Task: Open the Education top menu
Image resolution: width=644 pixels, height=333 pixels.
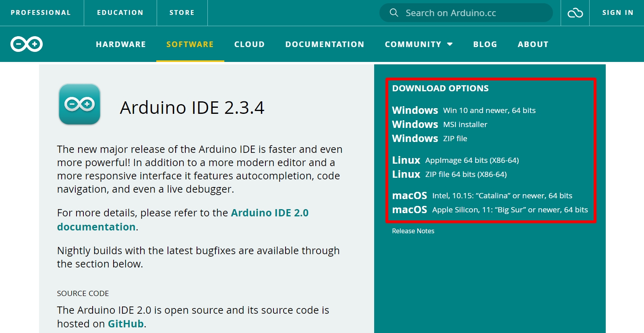Action: 120,12
